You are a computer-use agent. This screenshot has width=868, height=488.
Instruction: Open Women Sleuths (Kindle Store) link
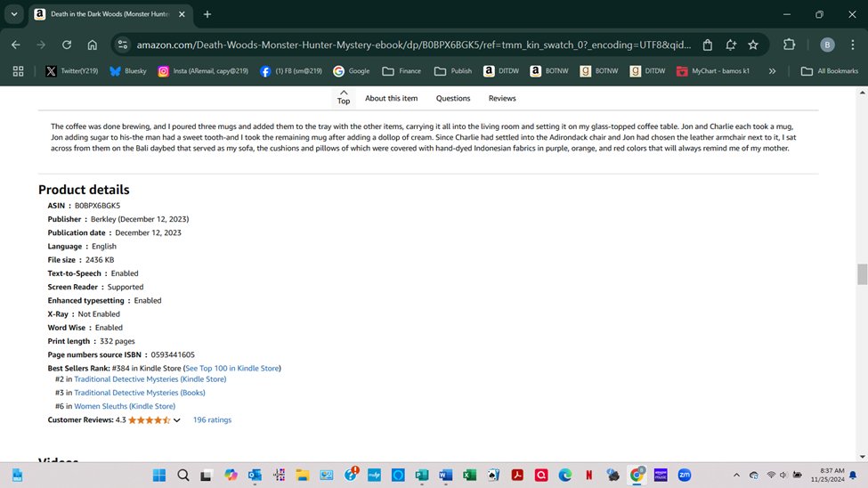tap(125, 406)
